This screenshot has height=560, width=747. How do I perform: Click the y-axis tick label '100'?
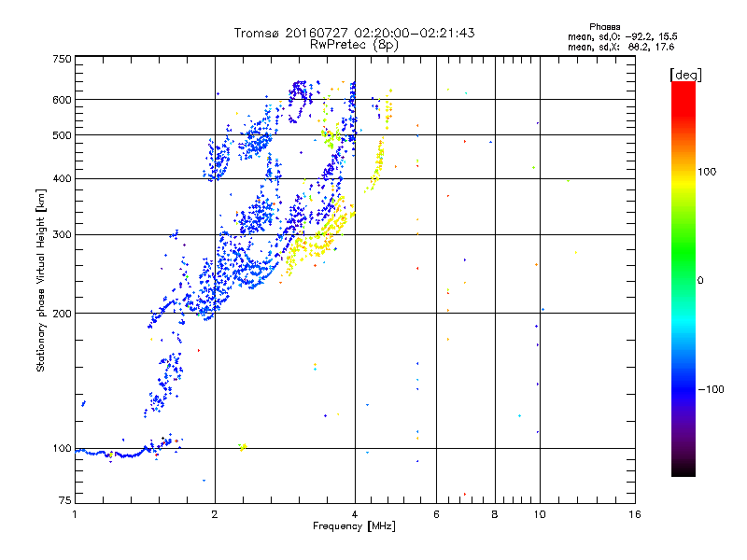tap(62, 449)
